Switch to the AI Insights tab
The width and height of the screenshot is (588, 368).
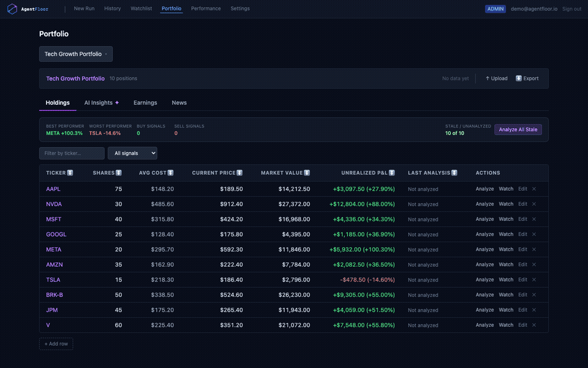(x=101, y=102)
